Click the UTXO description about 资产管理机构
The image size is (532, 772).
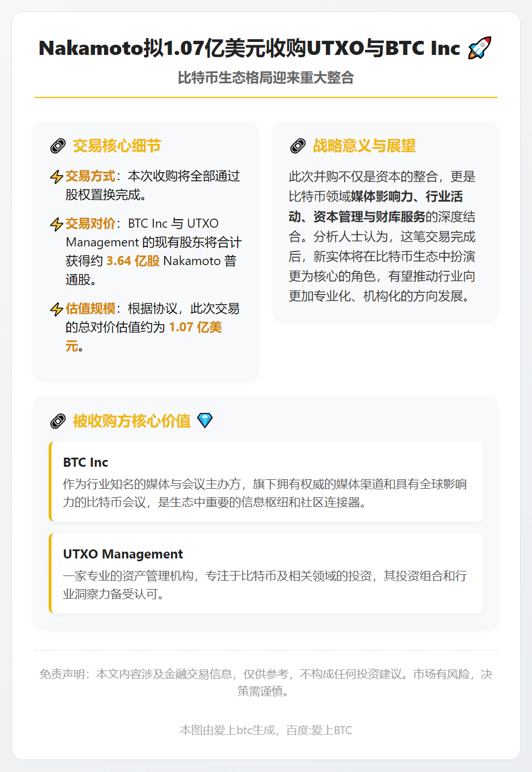(265, 585)
